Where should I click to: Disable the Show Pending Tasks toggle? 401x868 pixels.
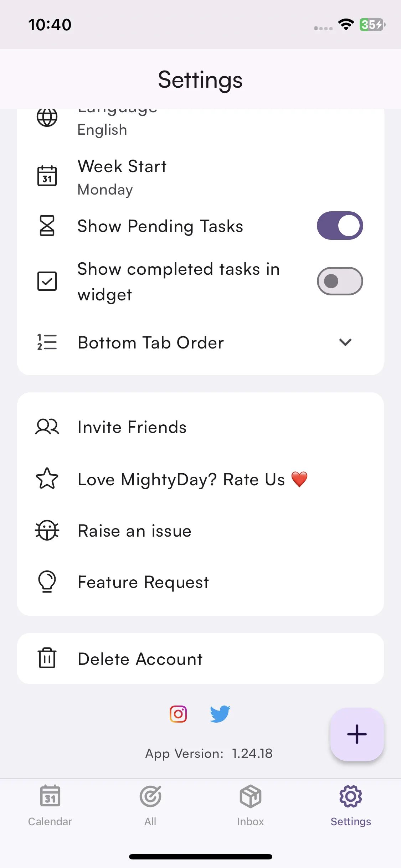click(340, 226)
